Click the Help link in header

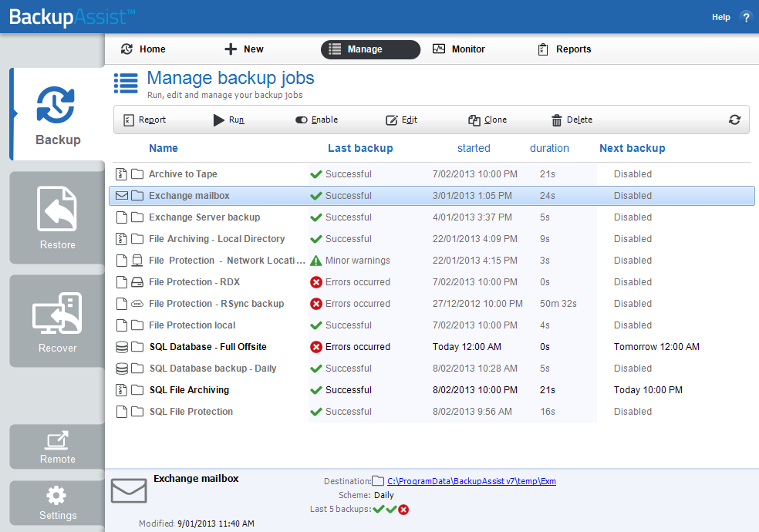[x=720, y=18]
